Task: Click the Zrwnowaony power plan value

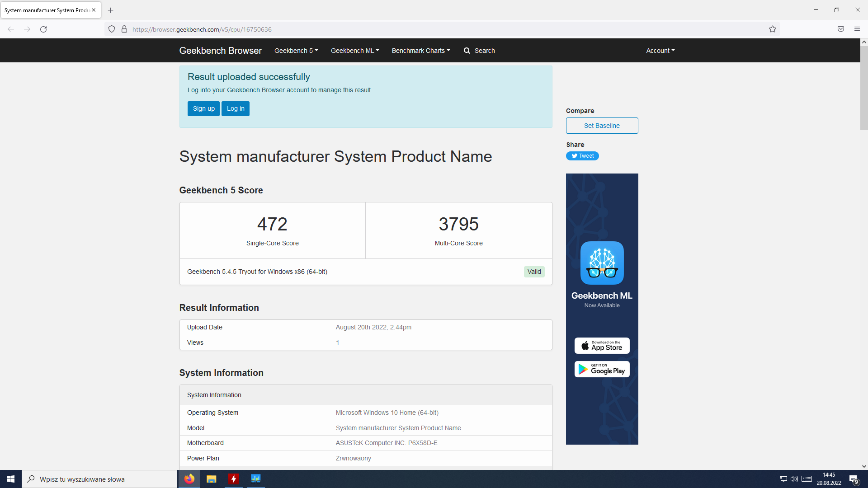Action: [x=354, y=458]
